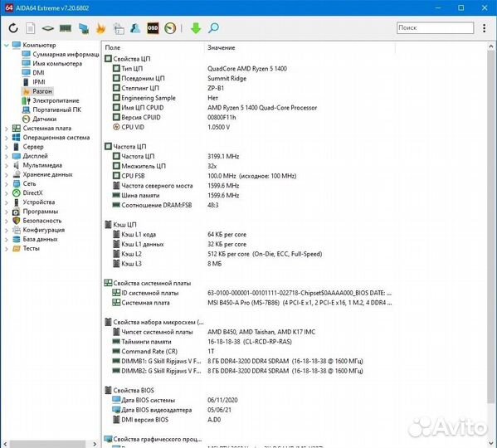Click the База данных icon
This screenshot has height=448, width=497.
coord(16,239)
